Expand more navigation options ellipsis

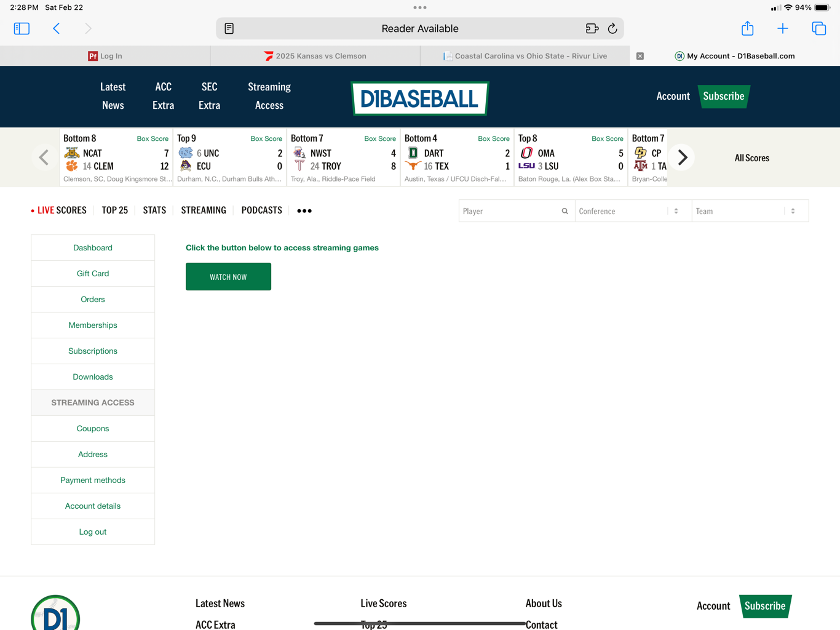304,211
